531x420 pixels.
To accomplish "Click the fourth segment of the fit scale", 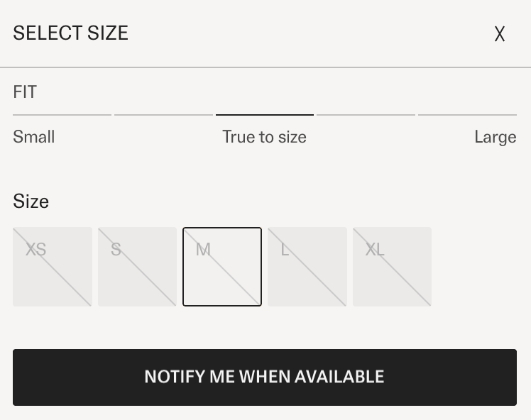I will 366,114.
